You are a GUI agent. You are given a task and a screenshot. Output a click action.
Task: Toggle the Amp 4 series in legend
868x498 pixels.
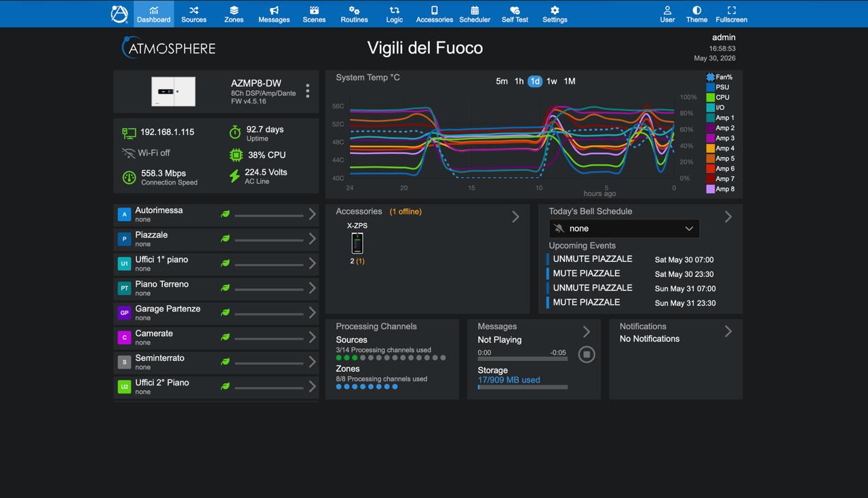click(720, 149)
